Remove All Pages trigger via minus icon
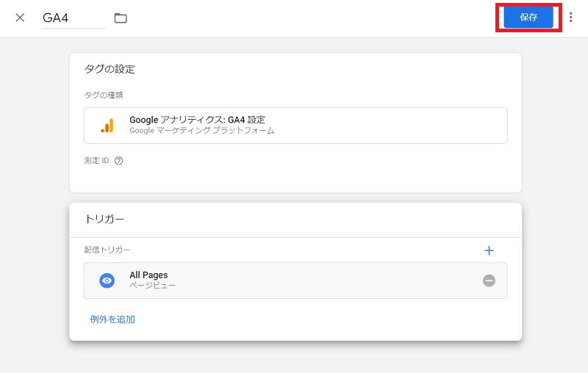The width and height of the screenshot is (588, 373). point(489,280)
